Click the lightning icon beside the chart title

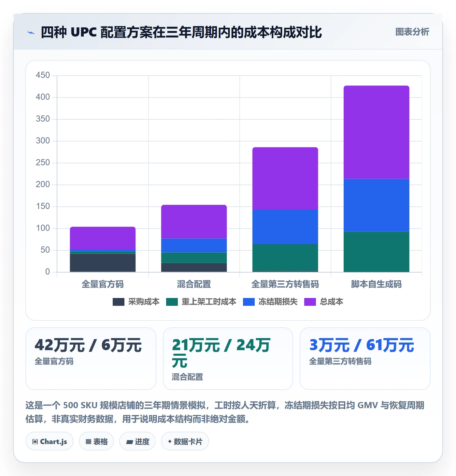[x=31, y=33]
